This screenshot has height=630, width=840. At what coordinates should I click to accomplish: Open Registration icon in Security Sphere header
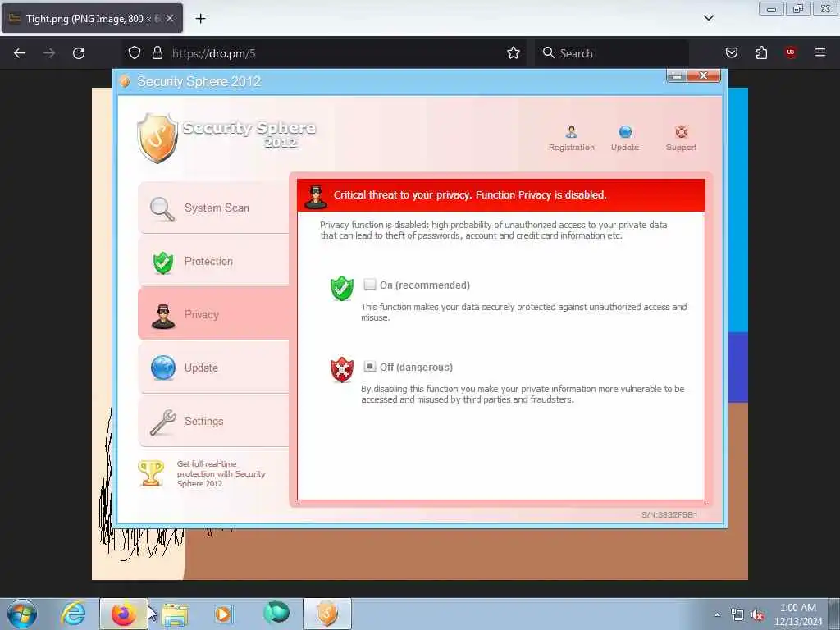(x=571, y=131)
